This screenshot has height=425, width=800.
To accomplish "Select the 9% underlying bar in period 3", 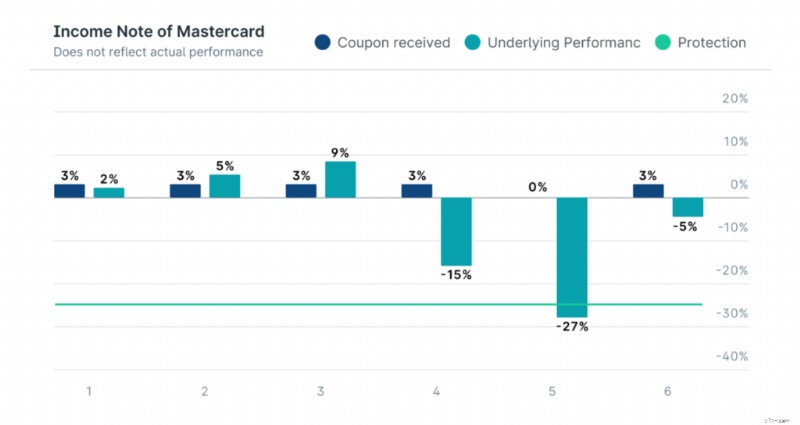I will point(340,180).
